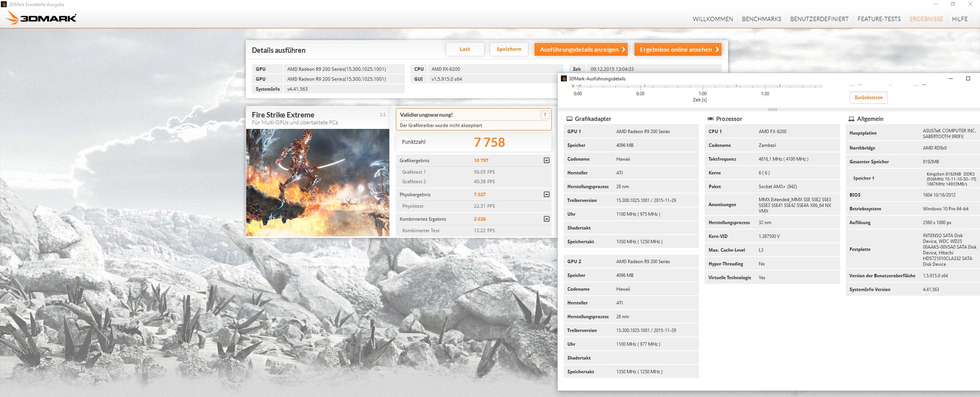Viewport: 980px width, 397px height.
Task: Click the computer icon beside Allgemein
Action: (x=851, y=119)
